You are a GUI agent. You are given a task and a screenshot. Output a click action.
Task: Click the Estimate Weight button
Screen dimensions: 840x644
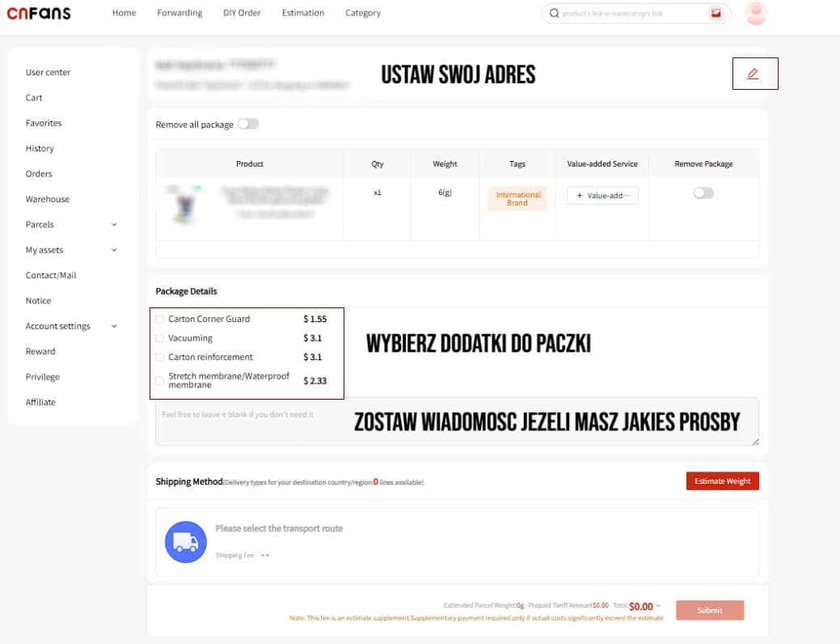[722, 481]
